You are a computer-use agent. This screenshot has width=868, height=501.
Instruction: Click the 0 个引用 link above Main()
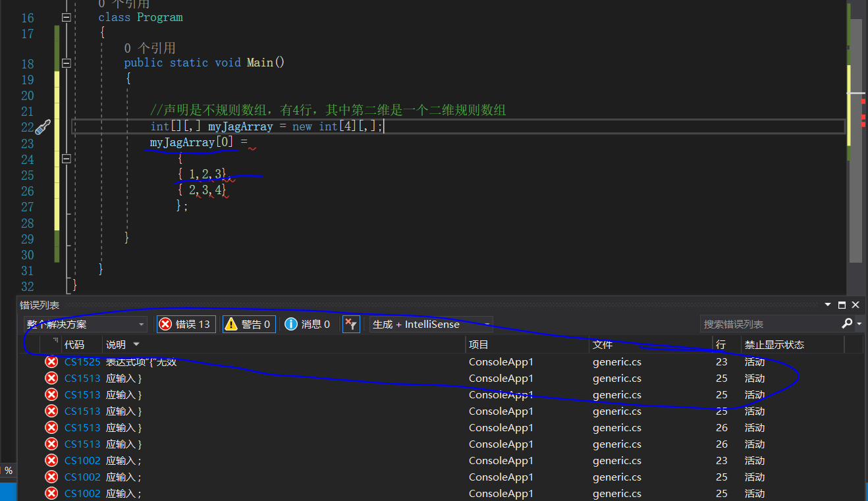pyautogui.click(x=149, y=47)
